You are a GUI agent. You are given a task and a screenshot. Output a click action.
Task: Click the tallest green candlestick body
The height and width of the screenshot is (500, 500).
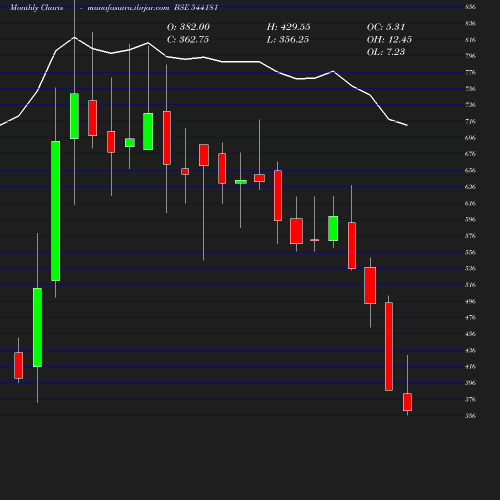coord(56,211)
